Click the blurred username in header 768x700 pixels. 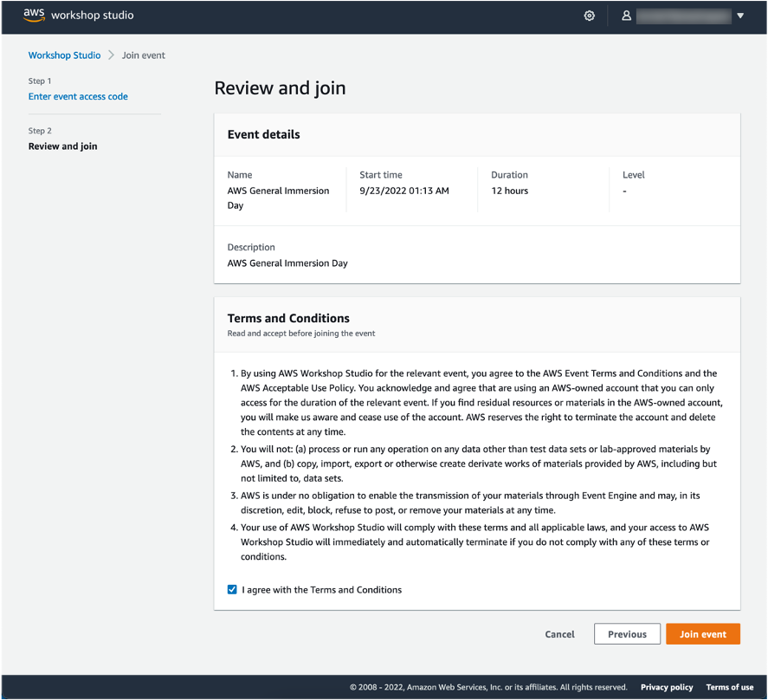click(683, 16)
